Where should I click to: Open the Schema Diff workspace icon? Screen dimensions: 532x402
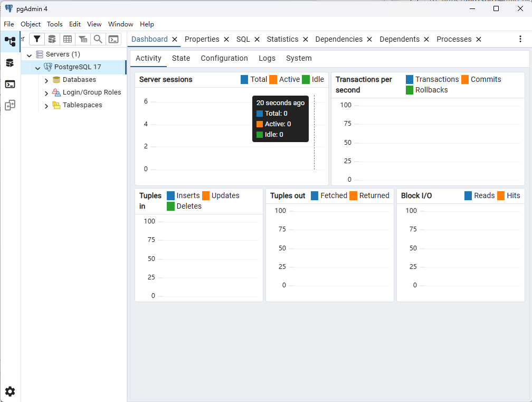point(10,105)
